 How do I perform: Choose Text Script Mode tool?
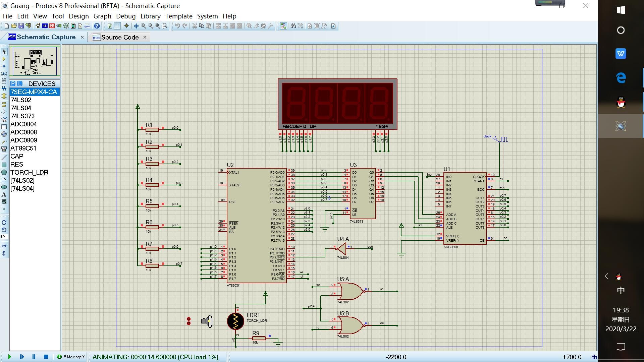4,81
